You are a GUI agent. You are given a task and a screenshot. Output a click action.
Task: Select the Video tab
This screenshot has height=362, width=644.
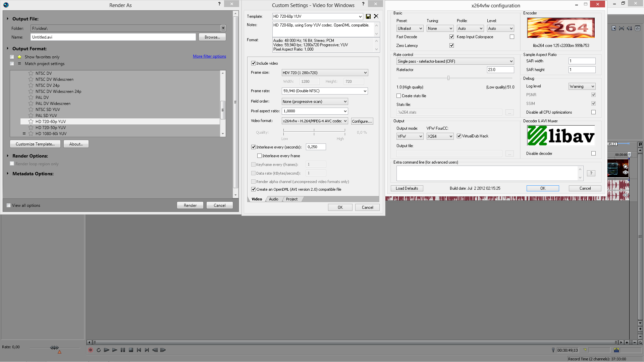(x=257, y=199)
